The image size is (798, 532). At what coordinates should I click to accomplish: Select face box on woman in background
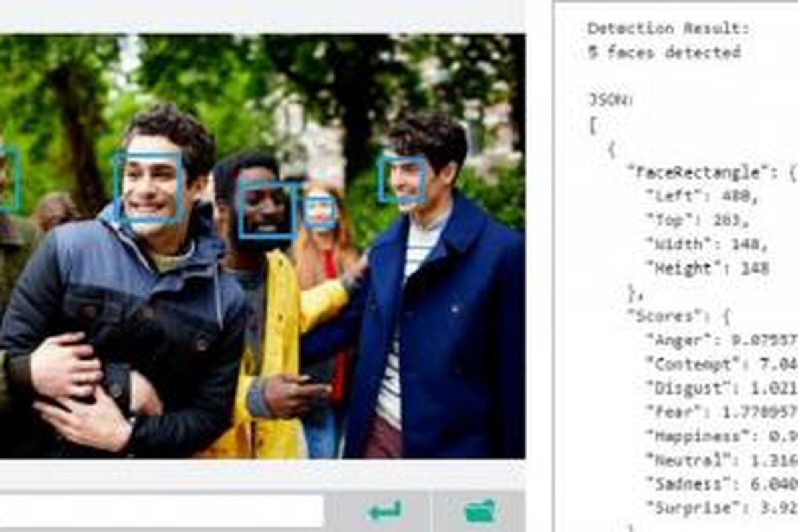tap(321, 213)
